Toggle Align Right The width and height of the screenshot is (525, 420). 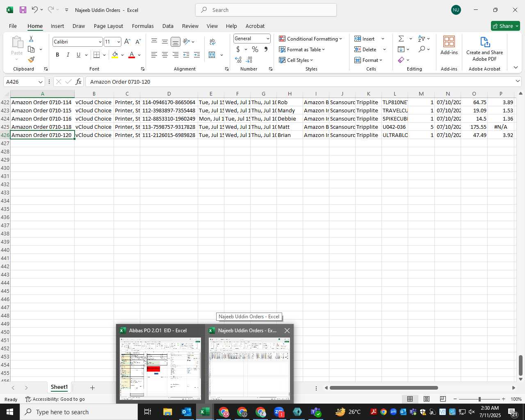[x=176, y=55]
